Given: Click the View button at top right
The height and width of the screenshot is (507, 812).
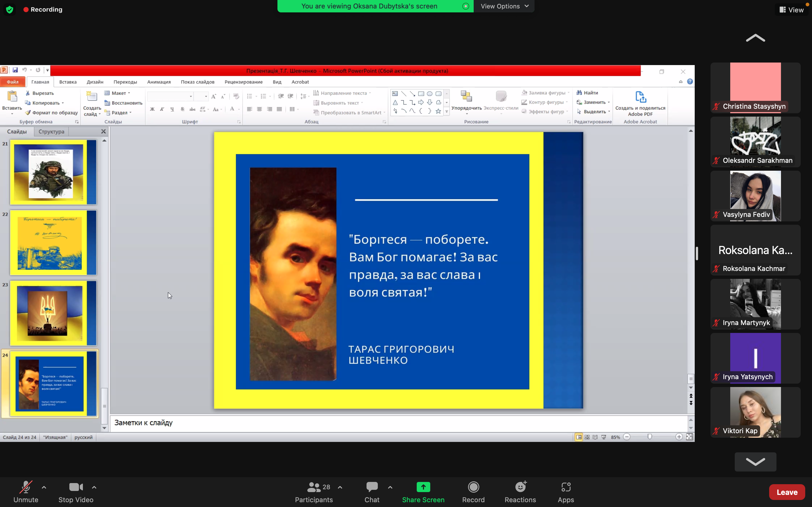Looking at the screenshot, I should click(791, 10).
